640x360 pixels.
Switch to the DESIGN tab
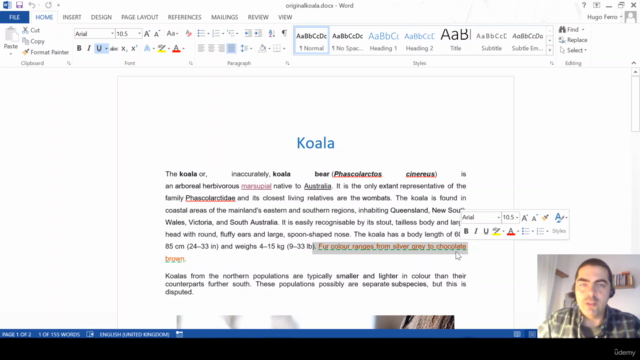[101, 17]
